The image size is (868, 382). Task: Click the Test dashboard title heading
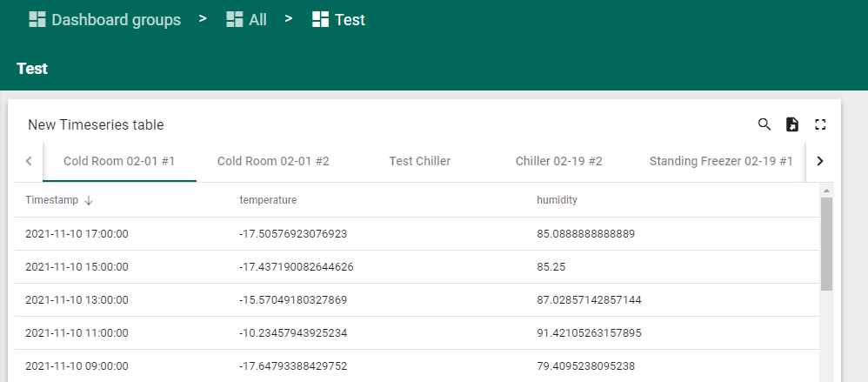(x=32, y=69)
